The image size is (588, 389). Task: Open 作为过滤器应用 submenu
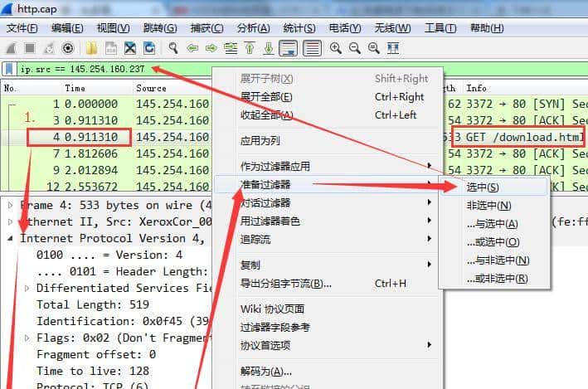(x=328, y=166)
